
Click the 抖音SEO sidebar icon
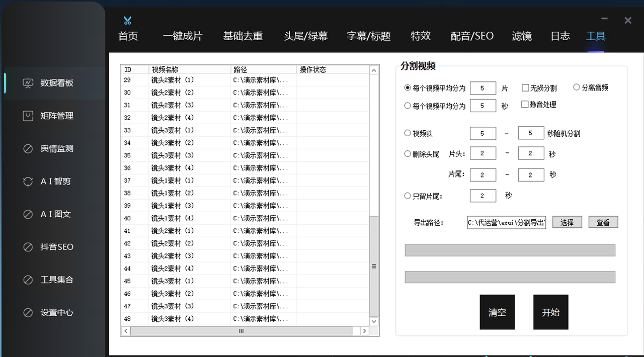pos(28,247)
